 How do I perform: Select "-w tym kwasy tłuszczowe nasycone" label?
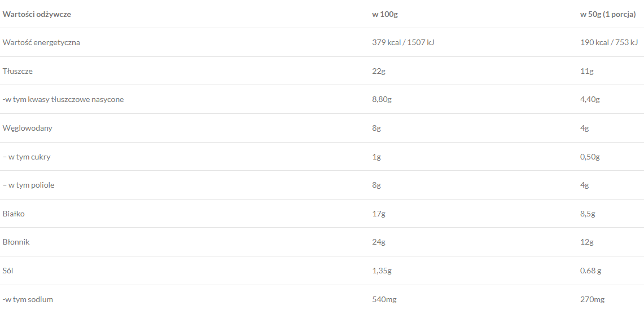63,99
